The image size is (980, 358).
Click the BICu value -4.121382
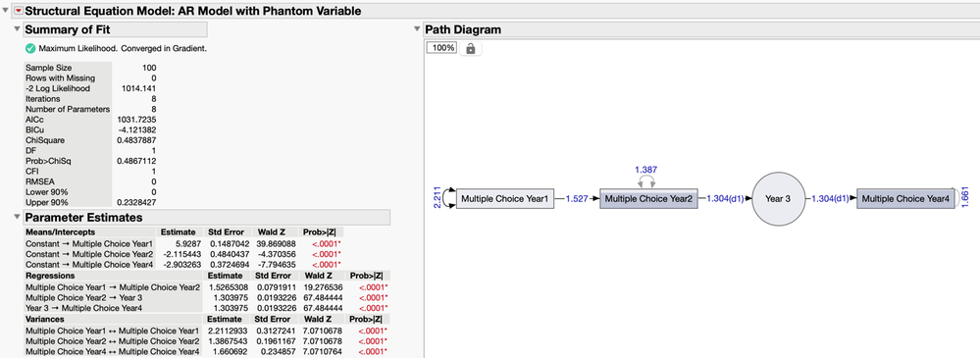137,129
